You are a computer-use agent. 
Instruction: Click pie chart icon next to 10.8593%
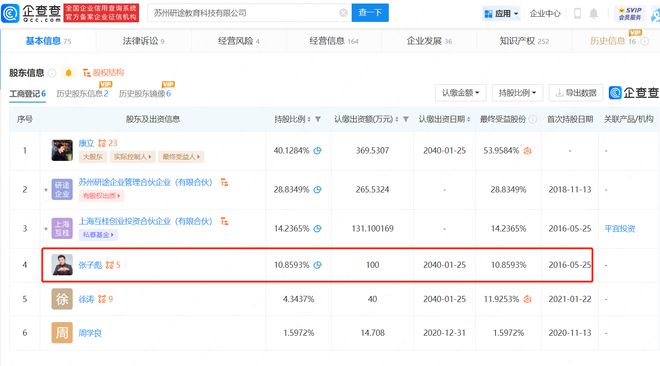tap(317, 265)
